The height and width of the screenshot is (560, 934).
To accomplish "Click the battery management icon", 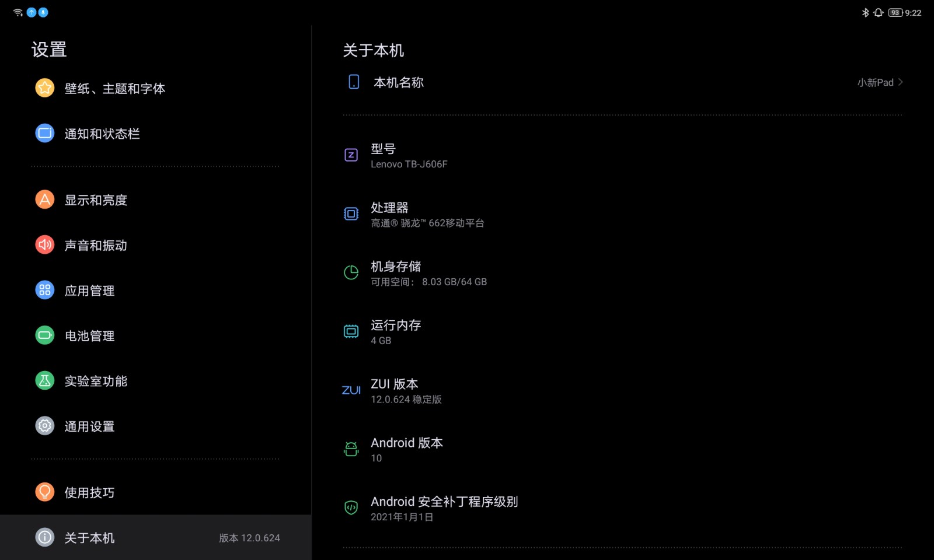I will click(x=45, y=335).
